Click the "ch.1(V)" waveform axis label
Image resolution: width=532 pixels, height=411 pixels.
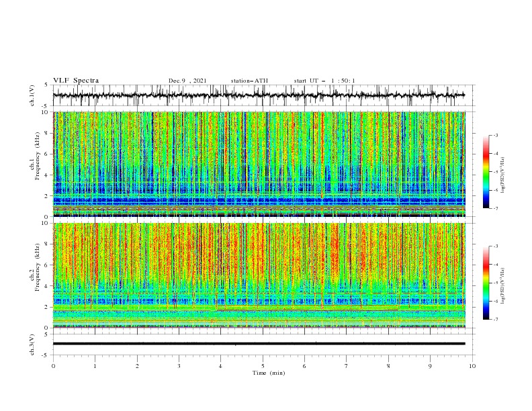click(x=32, y=95)
